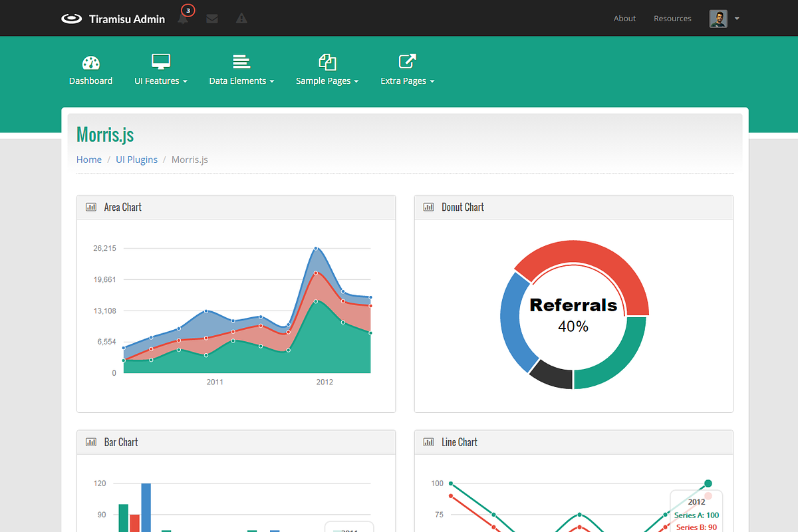Open the About link
This screenshot has width=798, height=532.
pos(624,19)
